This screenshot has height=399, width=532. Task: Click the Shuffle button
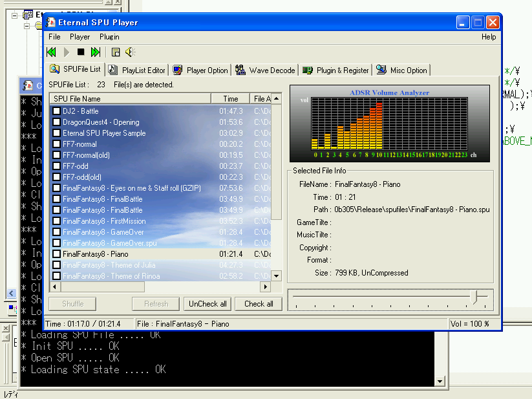[72, 304]
